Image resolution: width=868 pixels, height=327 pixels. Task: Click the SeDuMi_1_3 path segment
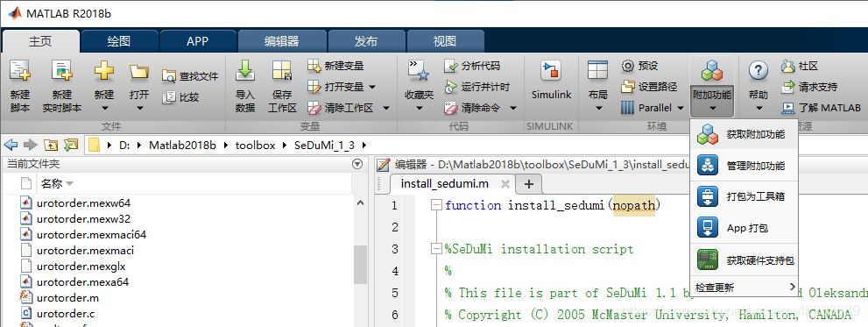click(323, 146)
